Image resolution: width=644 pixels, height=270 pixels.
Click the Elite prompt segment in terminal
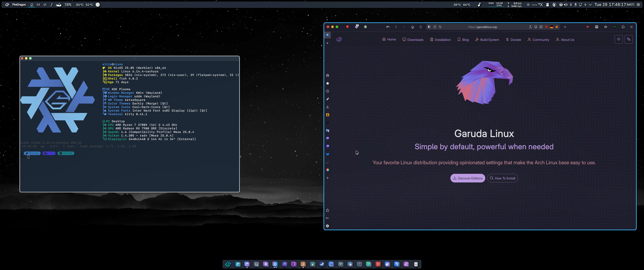pos(32,153)
